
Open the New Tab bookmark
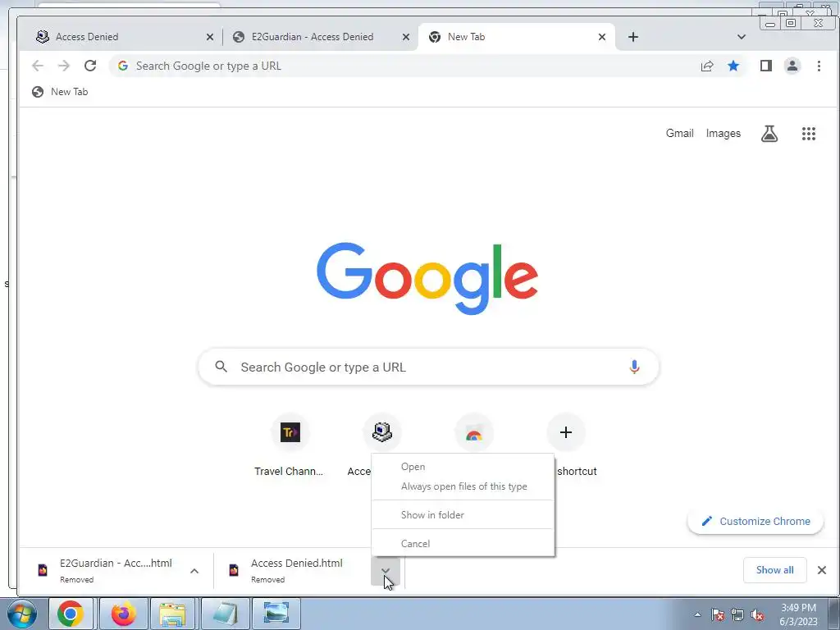coord(59,92)
